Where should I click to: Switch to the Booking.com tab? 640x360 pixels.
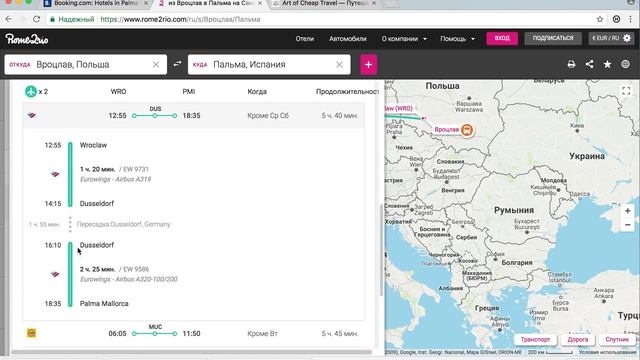[x=95, y=3]
